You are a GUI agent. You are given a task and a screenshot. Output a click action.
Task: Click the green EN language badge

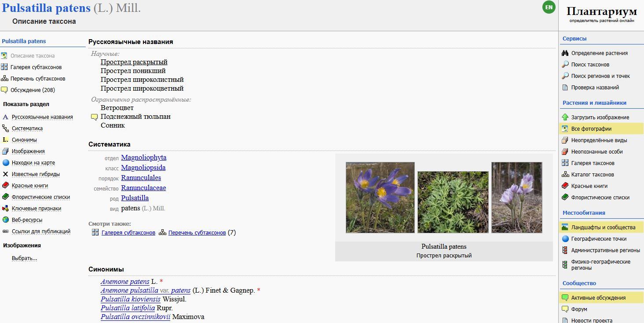[x=549, y=7]
